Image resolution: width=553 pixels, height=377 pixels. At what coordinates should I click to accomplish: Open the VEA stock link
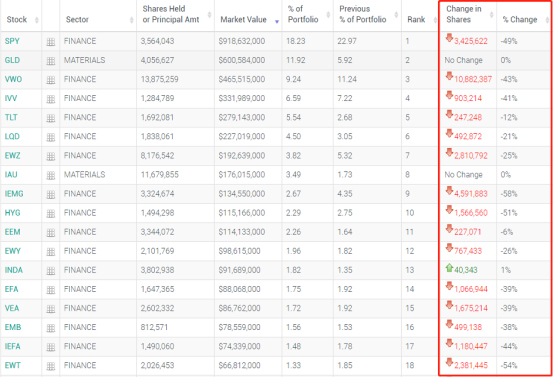point(12,308)
